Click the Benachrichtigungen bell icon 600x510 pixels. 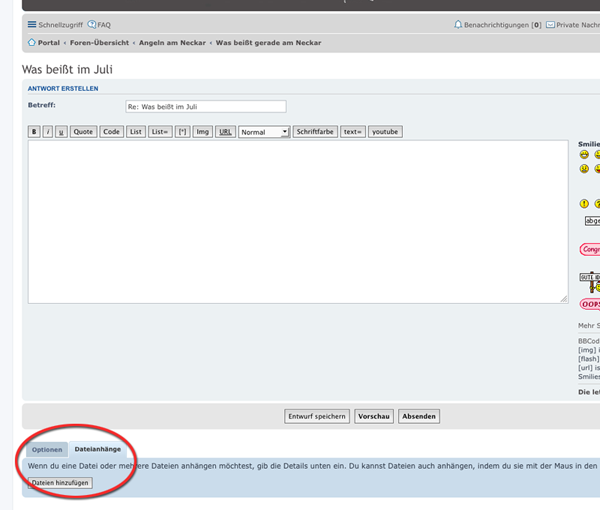(x=458, y=24)
